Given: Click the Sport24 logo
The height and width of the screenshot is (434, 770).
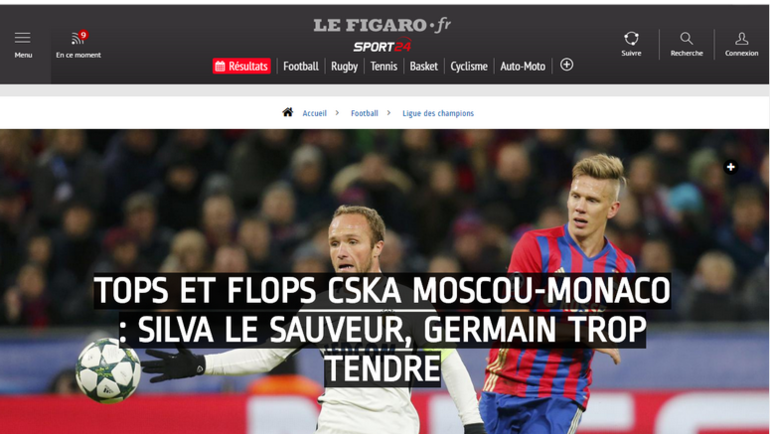Looking at the screenshot, I should pos(382,46).
